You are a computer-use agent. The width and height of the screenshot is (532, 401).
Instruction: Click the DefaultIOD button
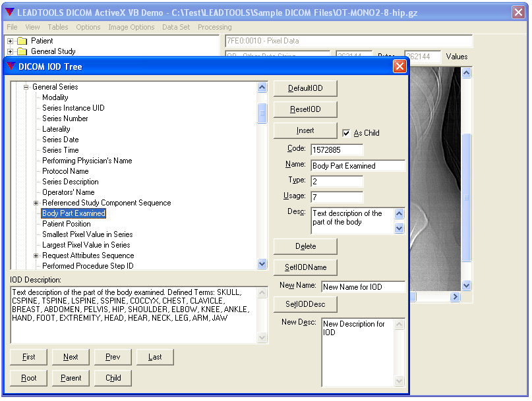305,88
